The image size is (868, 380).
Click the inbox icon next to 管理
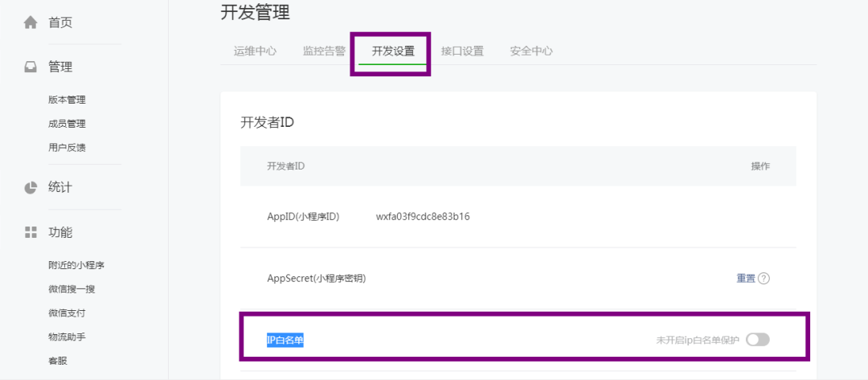click(x=31, y=67)
